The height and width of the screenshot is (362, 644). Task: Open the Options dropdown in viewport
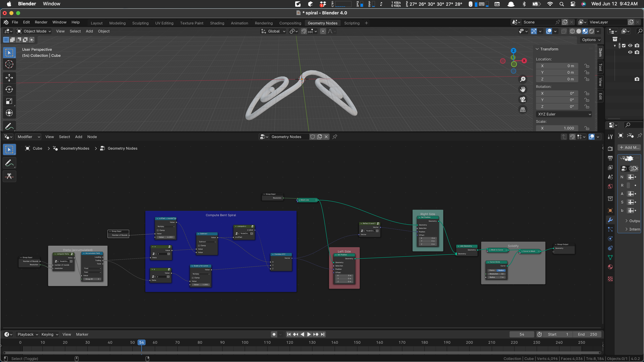591,40
